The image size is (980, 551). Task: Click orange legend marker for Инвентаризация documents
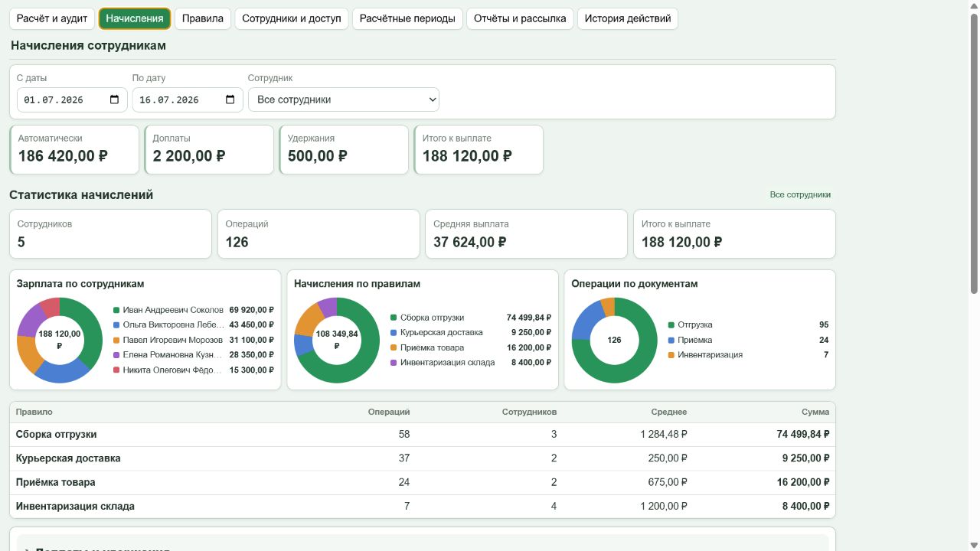(671, 354)
